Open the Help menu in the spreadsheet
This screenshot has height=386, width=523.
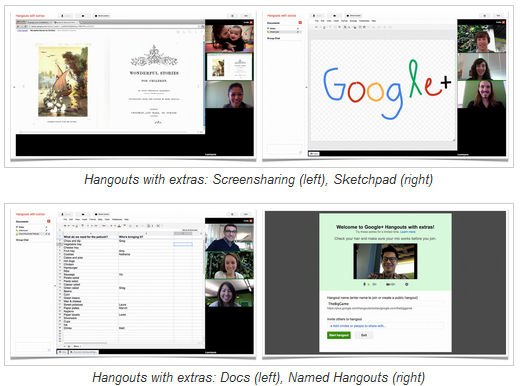[126, 220]
